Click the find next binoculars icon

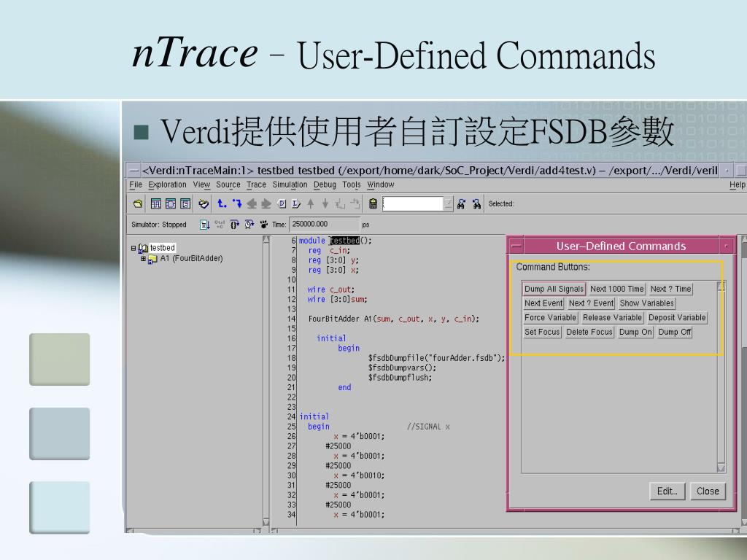[476, 204]
